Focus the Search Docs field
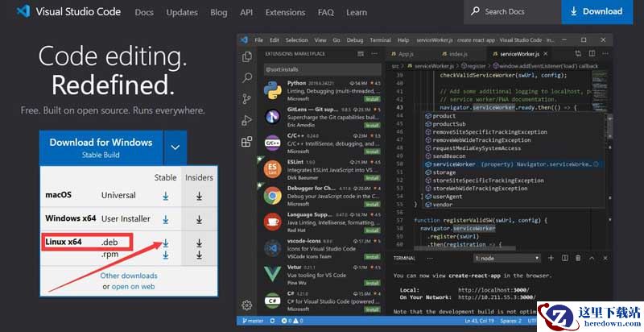This screenshot has width=644, height=332. [513, 12]
